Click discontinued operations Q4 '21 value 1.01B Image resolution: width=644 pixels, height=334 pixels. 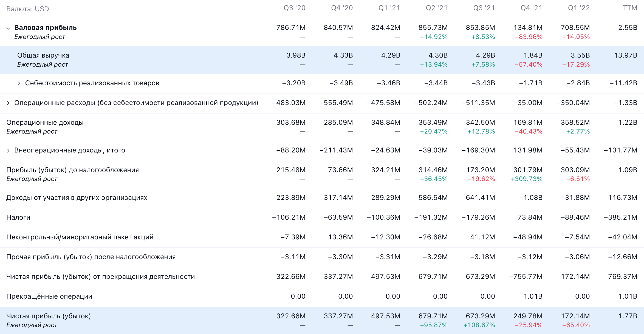pos(533,296)
